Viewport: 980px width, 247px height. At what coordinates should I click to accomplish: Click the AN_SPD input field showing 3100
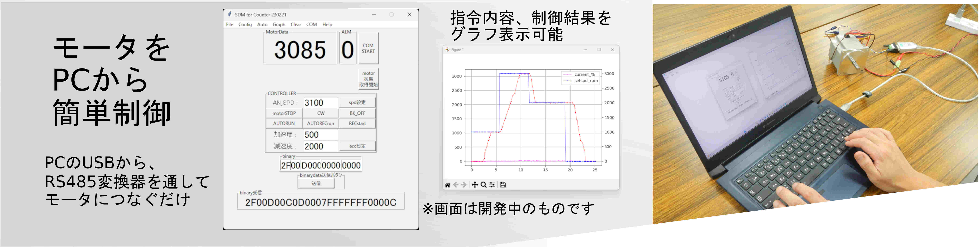pos(321,103)
